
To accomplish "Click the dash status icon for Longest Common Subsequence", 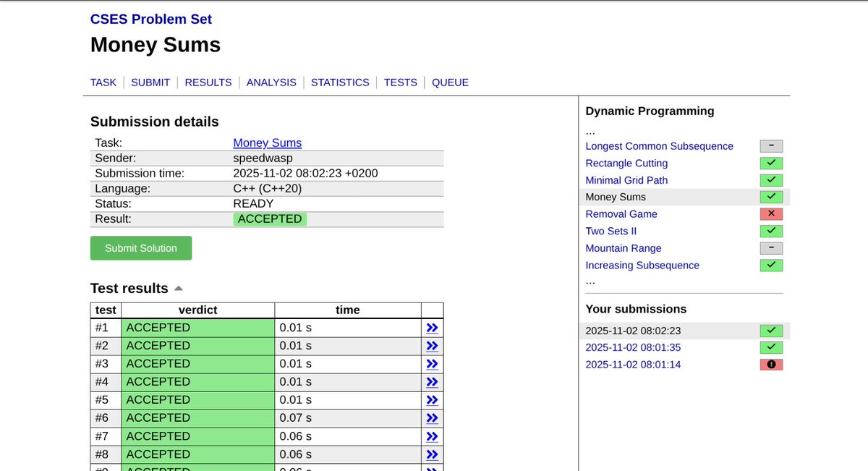I will click(771, 146).
